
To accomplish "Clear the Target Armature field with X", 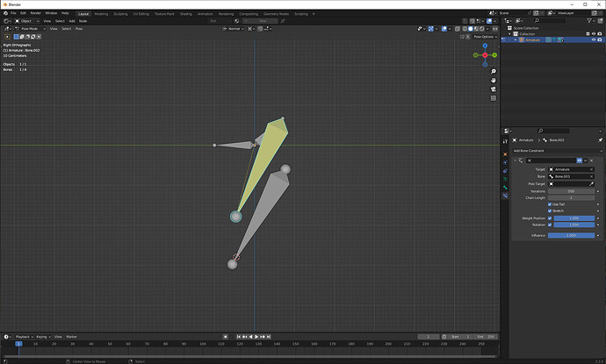I will [591, 169].
